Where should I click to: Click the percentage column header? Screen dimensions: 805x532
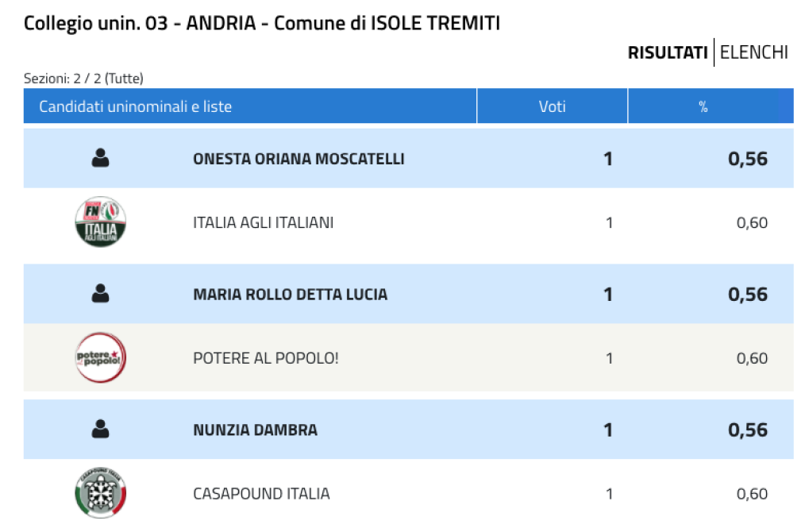coord(703,106)
